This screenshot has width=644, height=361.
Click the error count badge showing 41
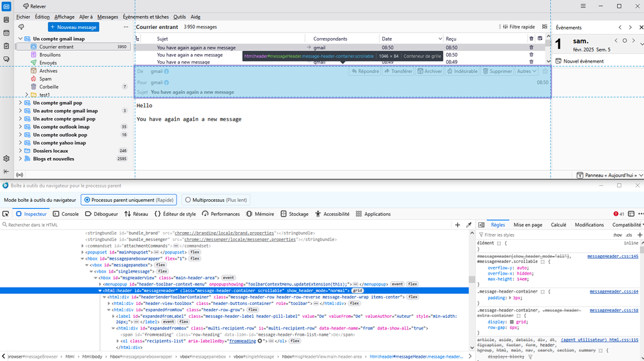tap(618, 214)
